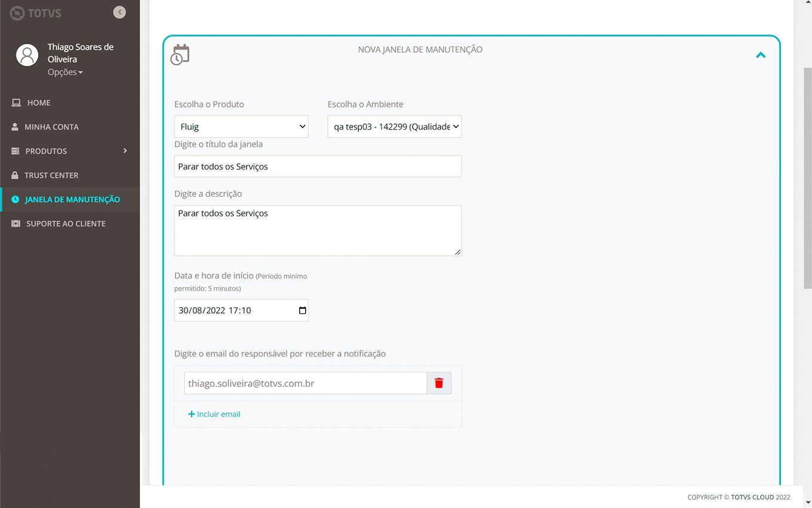Viewport: 812px width, 508px height.
Task: Click the TOTVS logo in sidebar
Action: point(36,13)
